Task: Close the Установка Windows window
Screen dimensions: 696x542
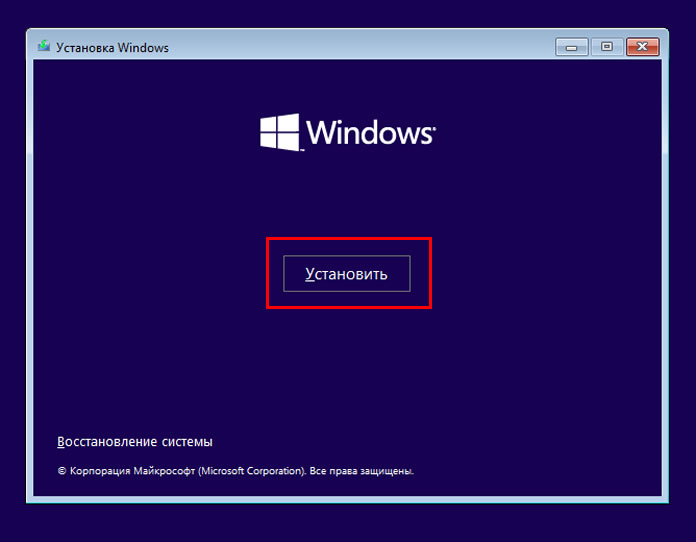Action: tap(642, 47)
